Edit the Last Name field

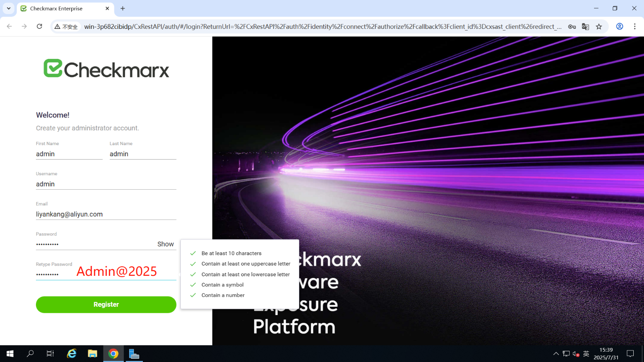coord(143,154)
